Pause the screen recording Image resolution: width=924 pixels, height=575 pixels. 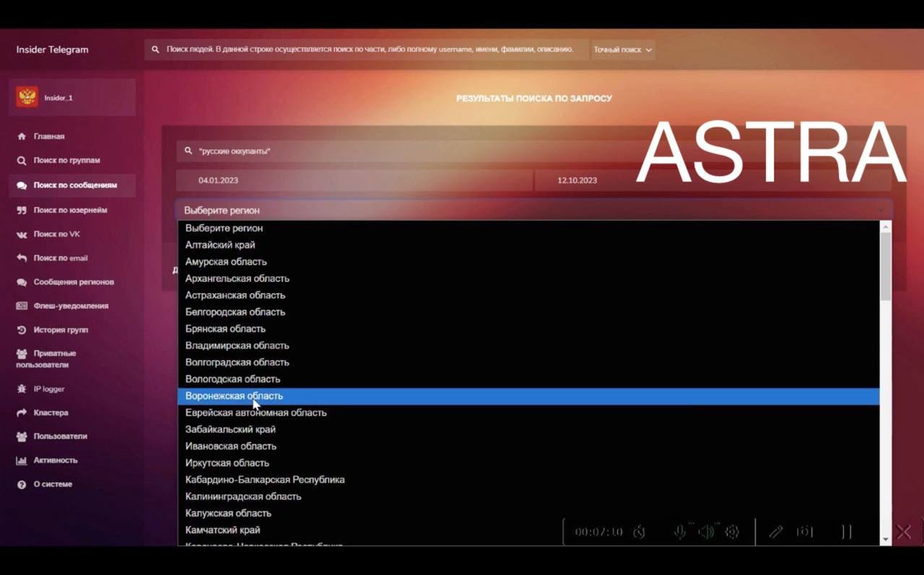click(847, 532)
